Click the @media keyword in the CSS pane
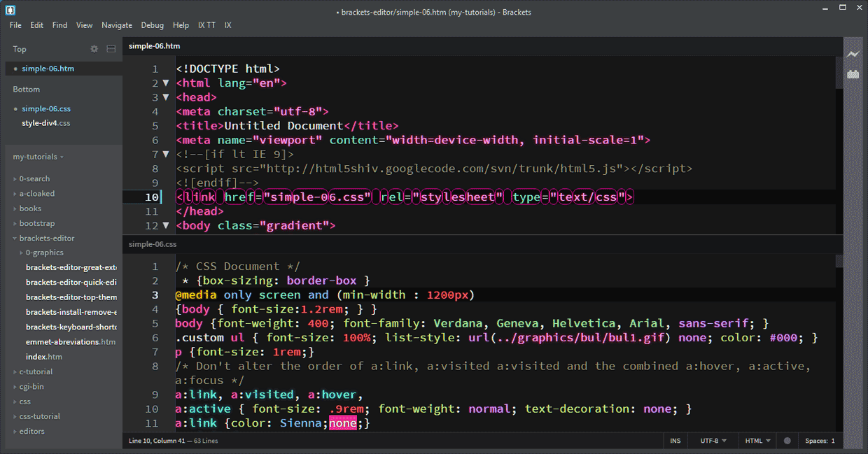This screenshot has height=454, width=868. point(196,295)
